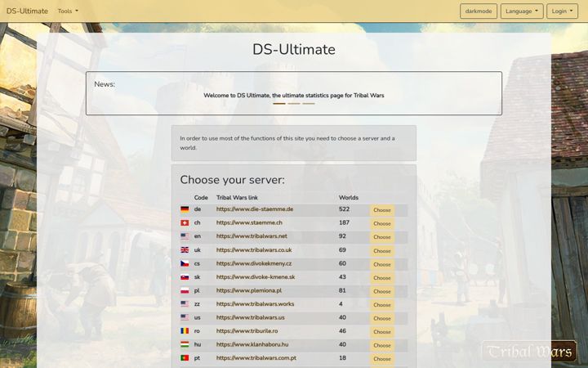Click the worlds count 92
This screenshot has width=588, height=368.
coord(342,236)
